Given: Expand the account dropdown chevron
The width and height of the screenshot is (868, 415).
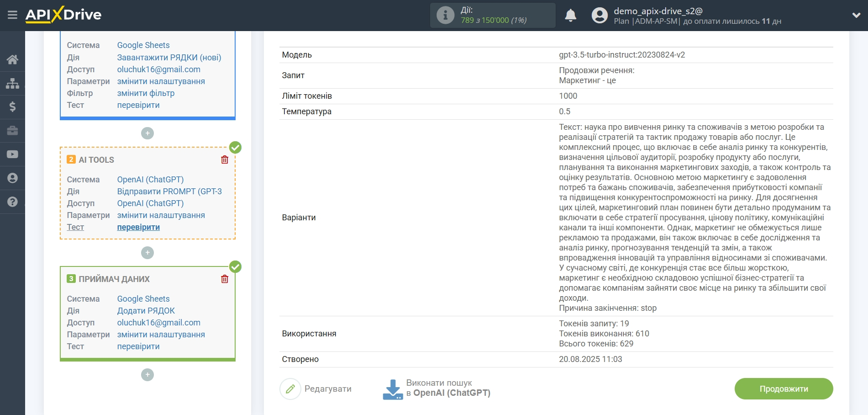Looking at the screenshot, I should click(x=856, y=15).
